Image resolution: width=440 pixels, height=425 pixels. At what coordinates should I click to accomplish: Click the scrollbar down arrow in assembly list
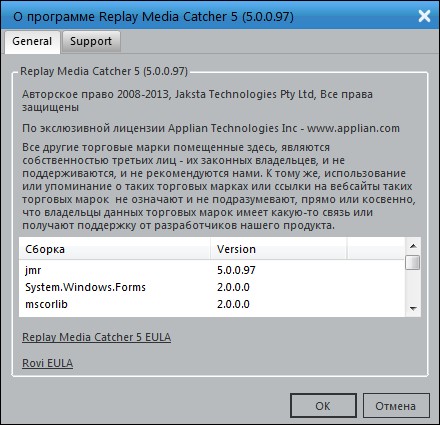pos(413,309)
